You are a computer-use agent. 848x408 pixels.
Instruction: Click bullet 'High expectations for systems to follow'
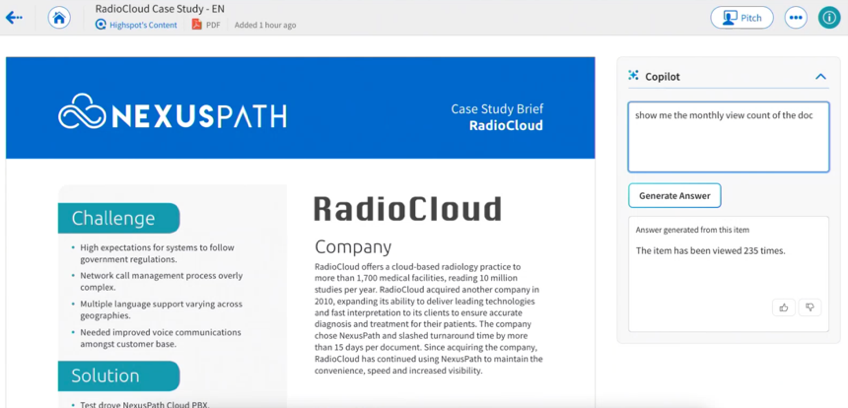click(157, 247)
